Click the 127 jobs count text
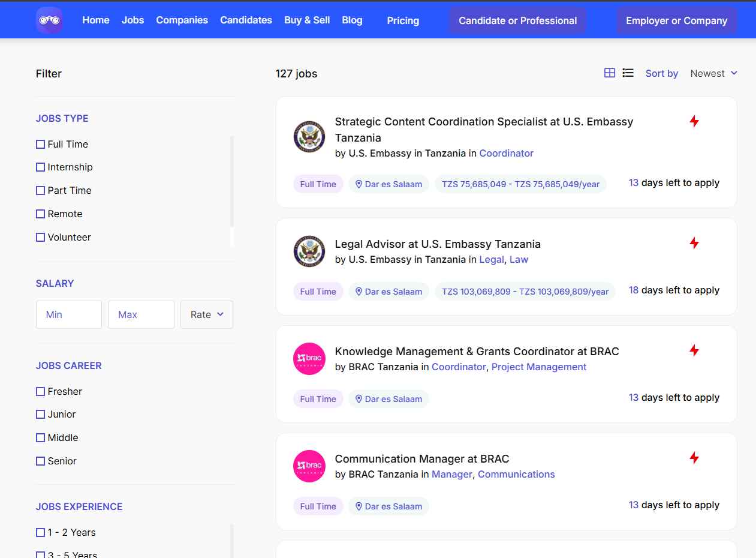756x558 pixels. tap(297, 74)
